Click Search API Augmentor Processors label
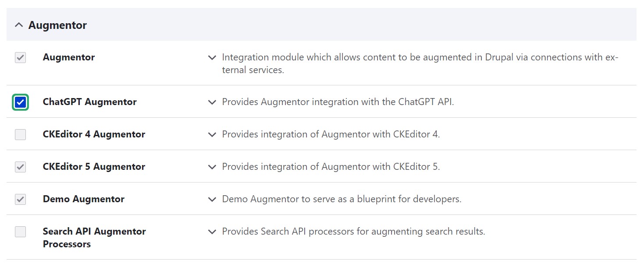This screenshot has width=644, height=267. pyautogui.click(x=94, y=237)
